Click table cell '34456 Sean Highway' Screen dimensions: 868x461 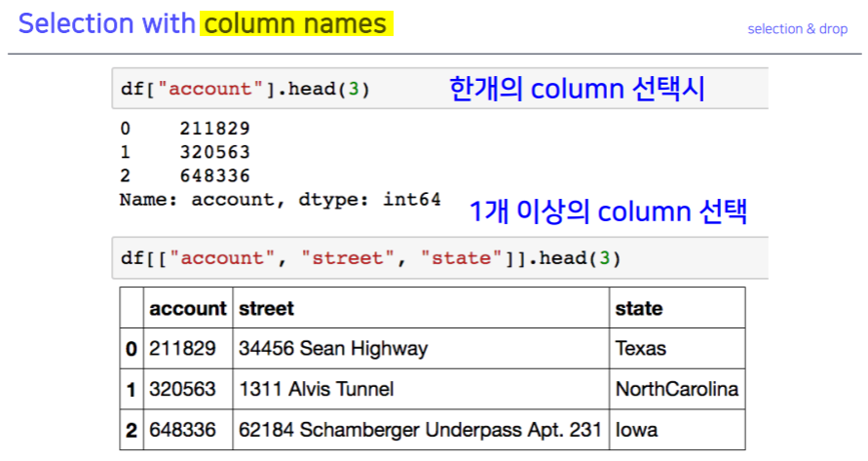tap(421, 349)
